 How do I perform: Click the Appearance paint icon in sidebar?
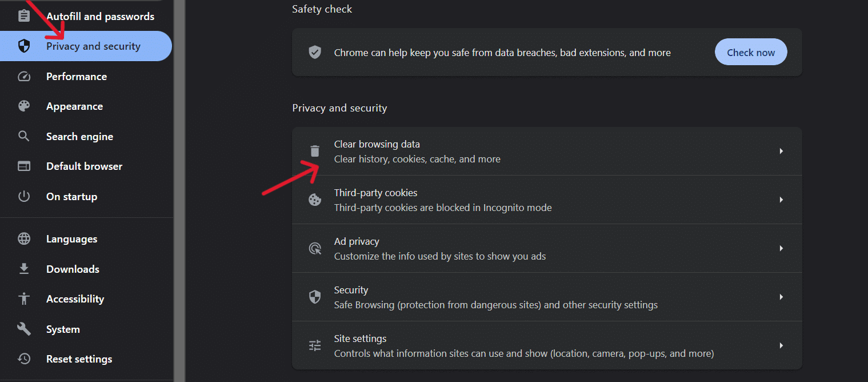tap(24, 106)
